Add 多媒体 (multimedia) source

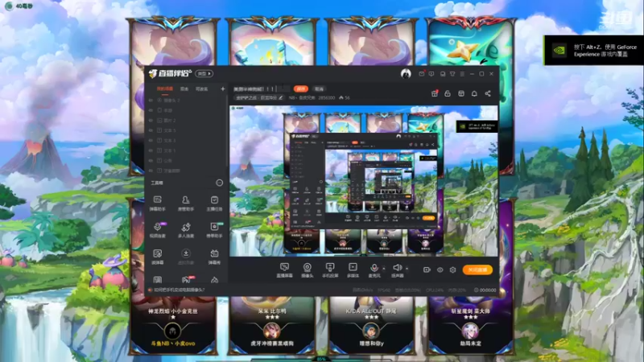point(353,270)
